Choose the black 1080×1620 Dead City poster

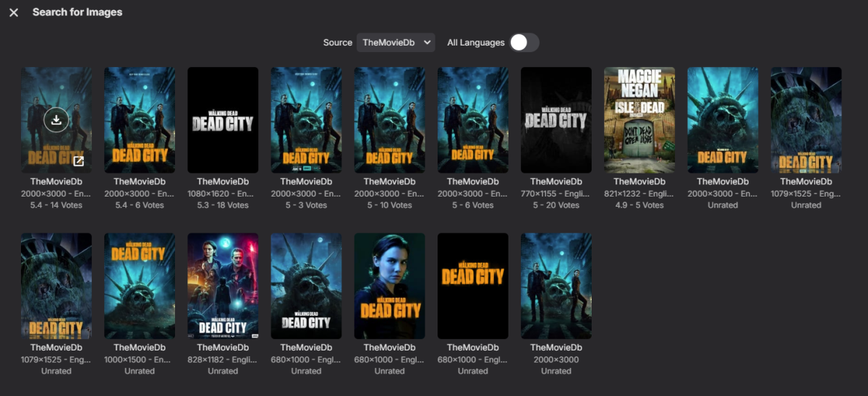click(x=223, y=120)
